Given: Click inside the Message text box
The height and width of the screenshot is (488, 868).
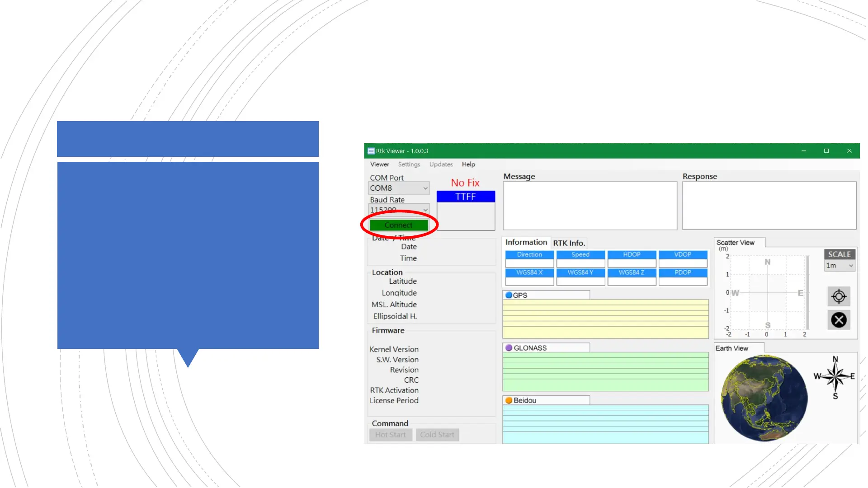Looking at the screenshot, I should pos(590,206).
